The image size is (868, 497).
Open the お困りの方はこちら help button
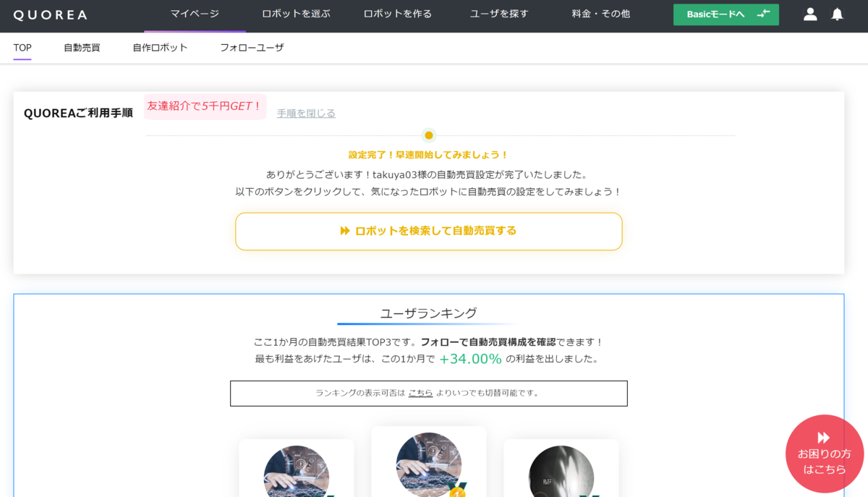pos(825,454)
